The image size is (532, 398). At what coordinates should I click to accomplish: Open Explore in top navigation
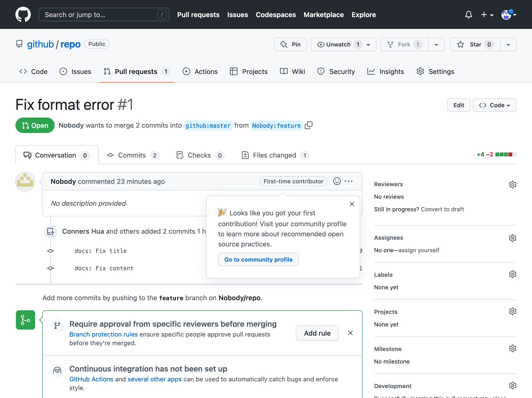[363, 15]
